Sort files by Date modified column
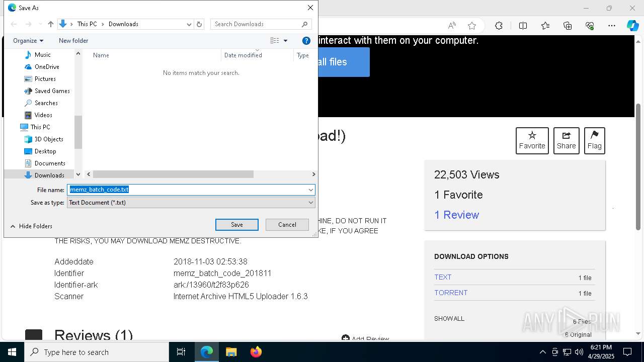644x362 pixels. coord(257,55)
